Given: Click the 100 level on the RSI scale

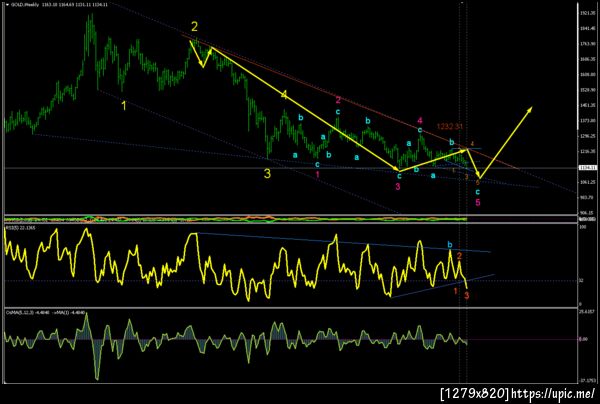Looking at the screenshot, I should click(582, 227).
